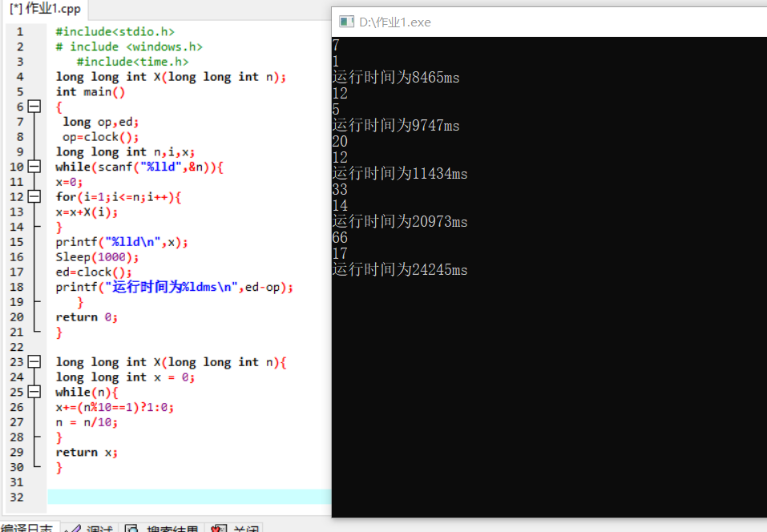The height and width of the screenshot is (532, 767).
Task: Click the highlighted empty line 32
Action: pyautogui.click(x=189, y=497)
